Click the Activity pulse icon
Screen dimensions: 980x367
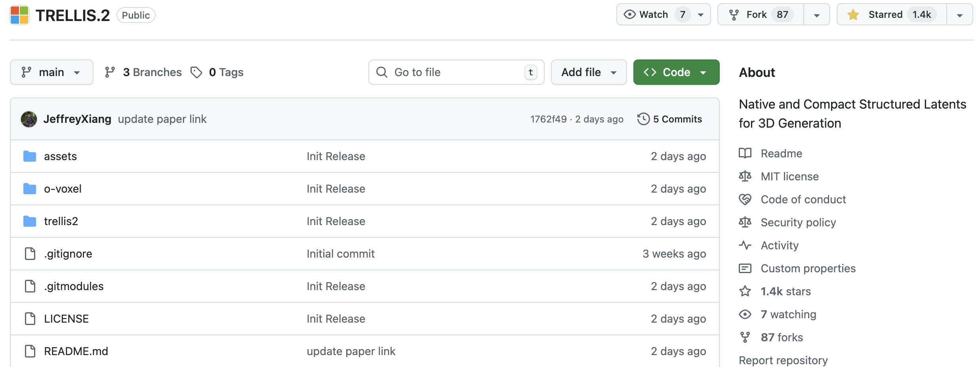pyautogui.click(x=745, y=245)
